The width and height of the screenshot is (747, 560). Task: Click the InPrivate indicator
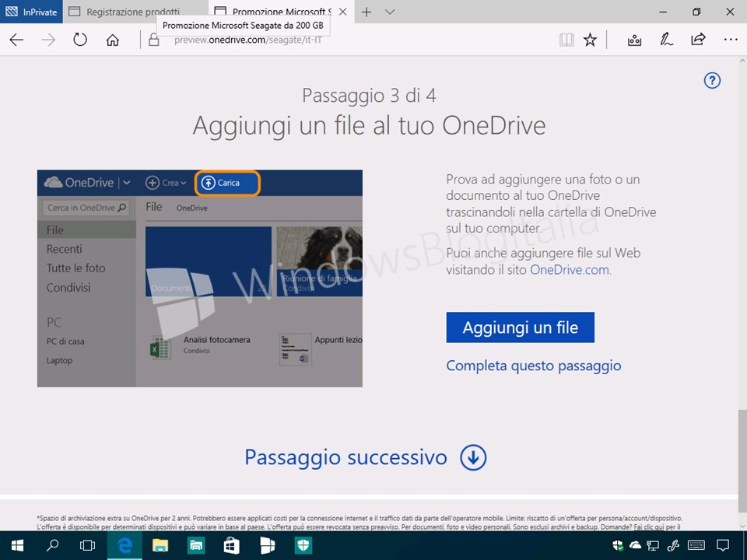(31, 12)
